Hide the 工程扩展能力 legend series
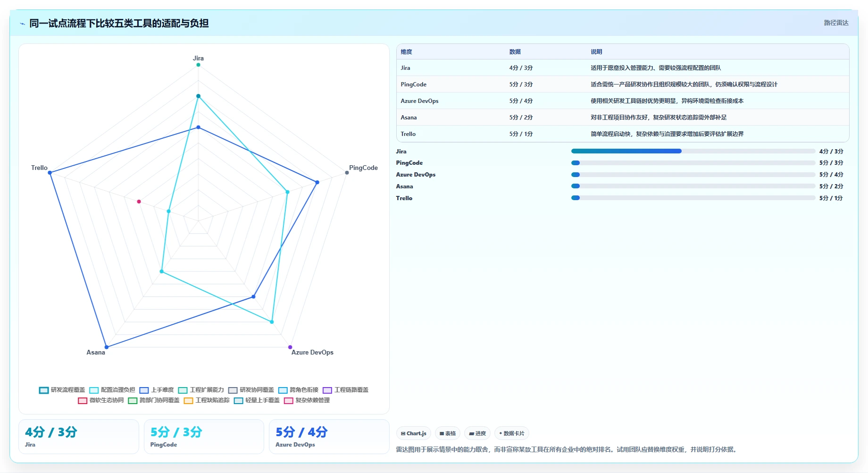Image resolution: width=868 pixels, height=473 pixels. tap(201, 390)
